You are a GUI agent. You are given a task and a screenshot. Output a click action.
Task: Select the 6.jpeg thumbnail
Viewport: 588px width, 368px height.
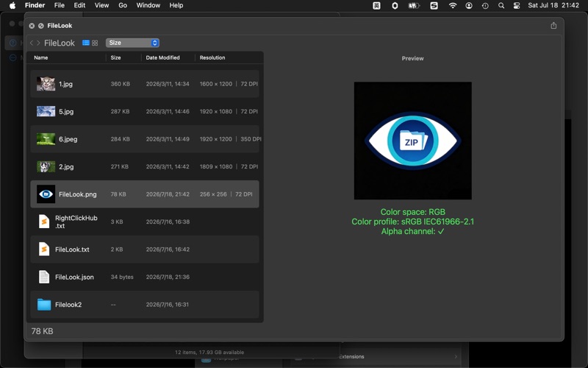(46, 139)
